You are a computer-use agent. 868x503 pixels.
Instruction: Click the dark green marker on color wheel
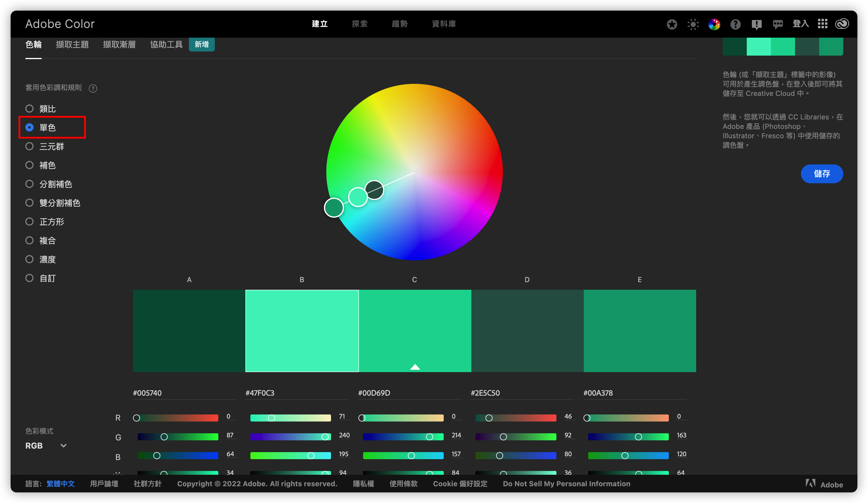click(374, 190)
